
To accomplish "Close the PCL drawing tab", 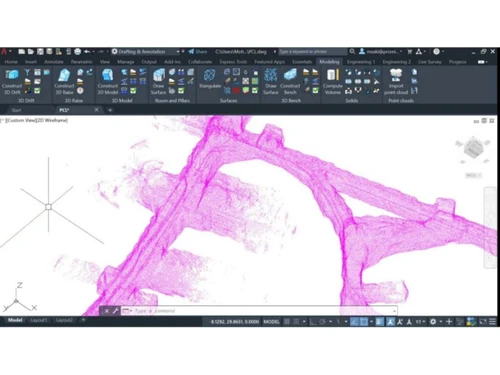I will [96, 110].
